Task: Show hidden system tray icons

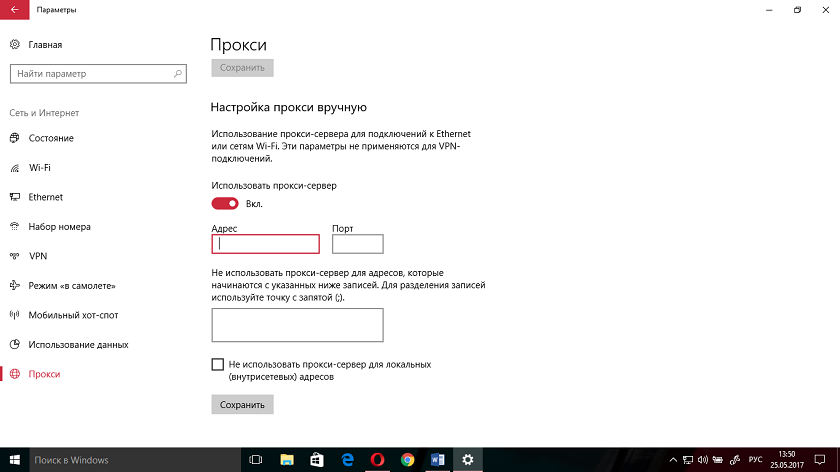Action: tap(674, 460)
